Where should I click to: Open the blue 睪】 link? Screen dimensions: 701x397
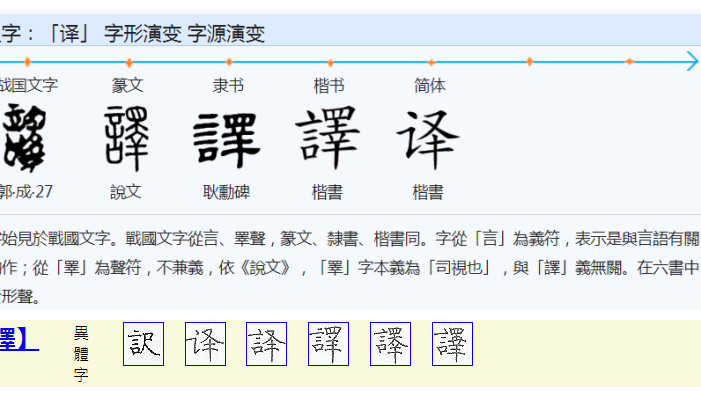pos(19,339)
